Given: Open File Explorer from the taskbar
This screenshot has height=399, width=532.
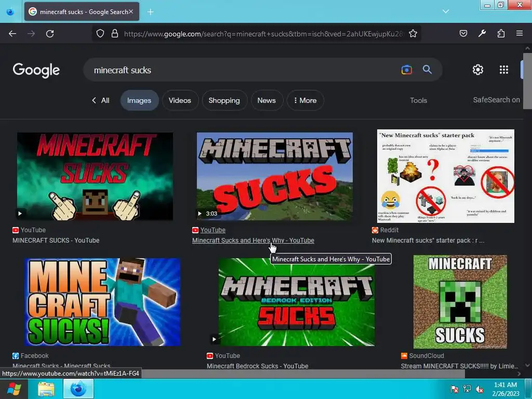Looking at the screenshot, I should coord(46,389).
